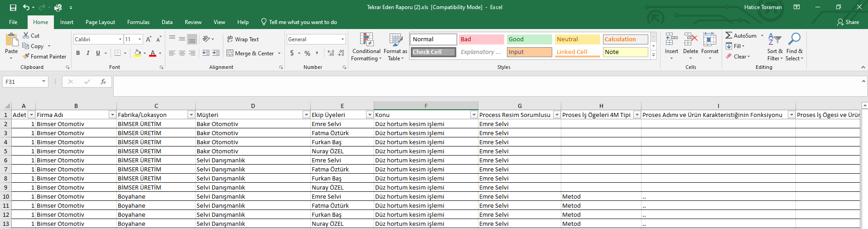Click the Insert Function fx icon
Screen dimensions: 868x229
pos(103,82)
